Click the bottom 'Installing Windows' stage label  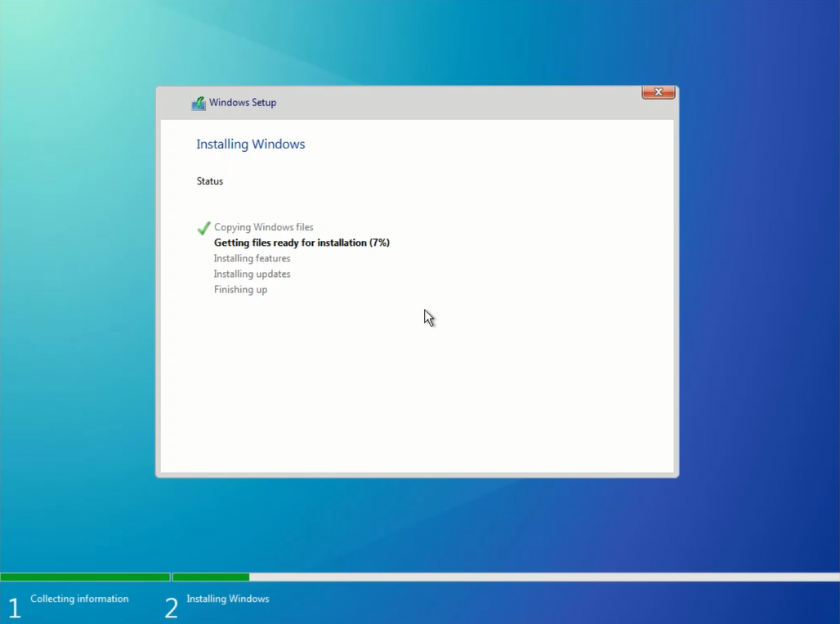228,599
